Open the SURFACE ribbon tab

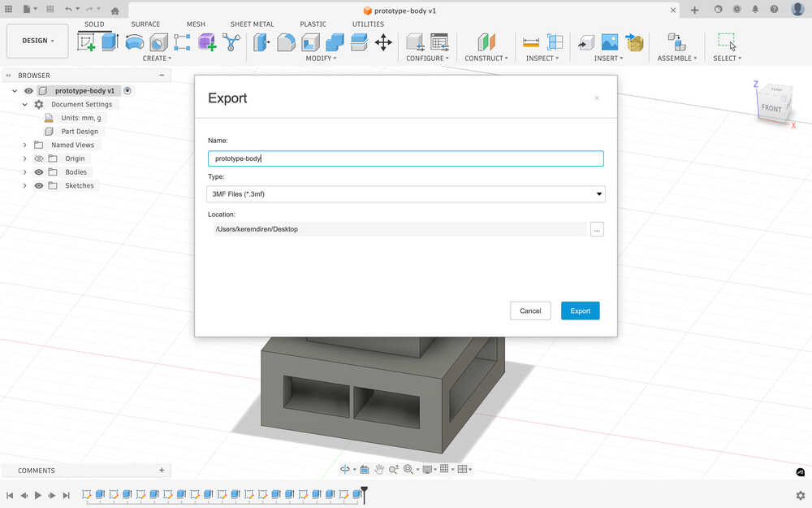pos(145,24)
